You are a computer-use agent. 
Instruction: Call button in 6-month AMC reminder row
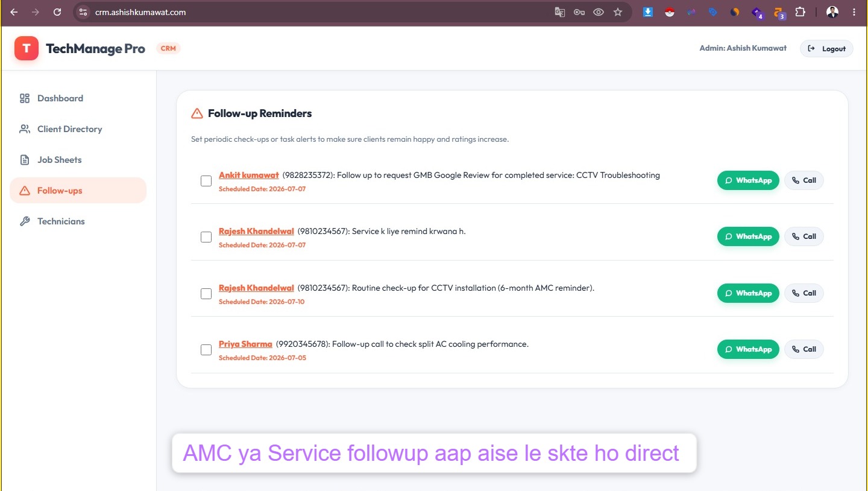804,293
